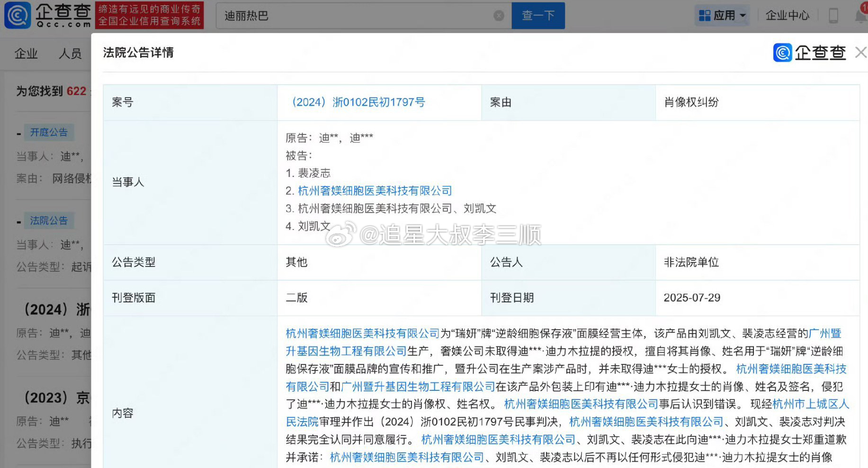
Task: Focus the search box containing 迪丽热巴
Action: coord(364,16)
